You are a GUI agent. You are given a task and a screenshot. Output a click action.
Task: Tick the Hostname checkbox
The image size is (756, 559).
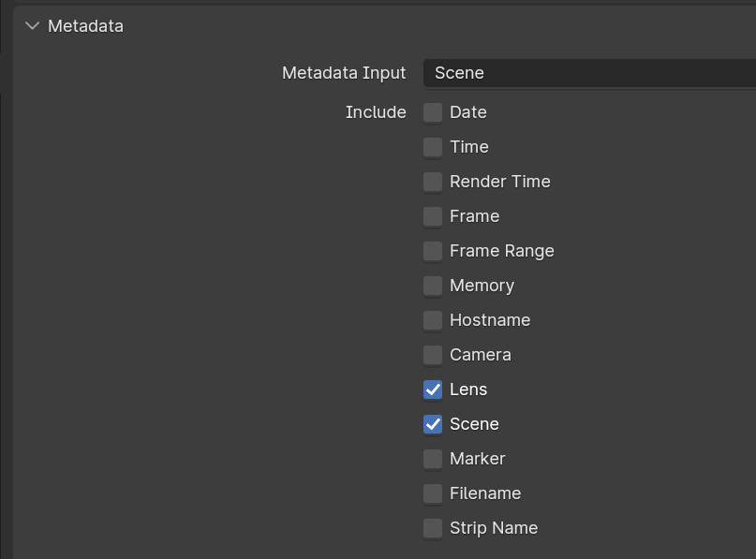pos(433,320)
